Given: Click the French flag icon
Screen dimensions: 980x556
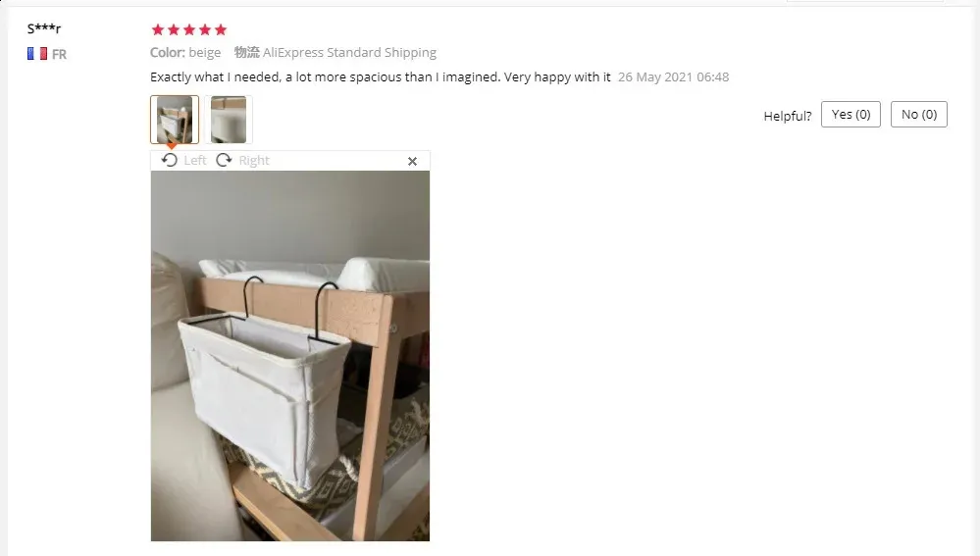Looking at the screenshot, I should point(37,54).
